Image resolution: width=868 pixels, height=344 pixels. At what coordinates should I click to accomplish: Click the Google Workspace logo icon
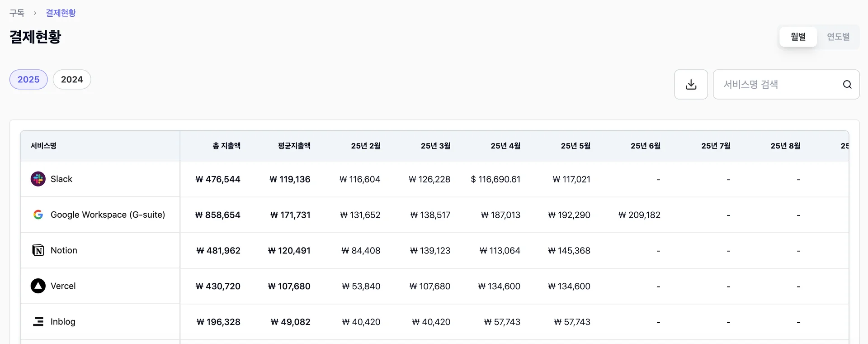pyautogui.click(x=38, y=215)
